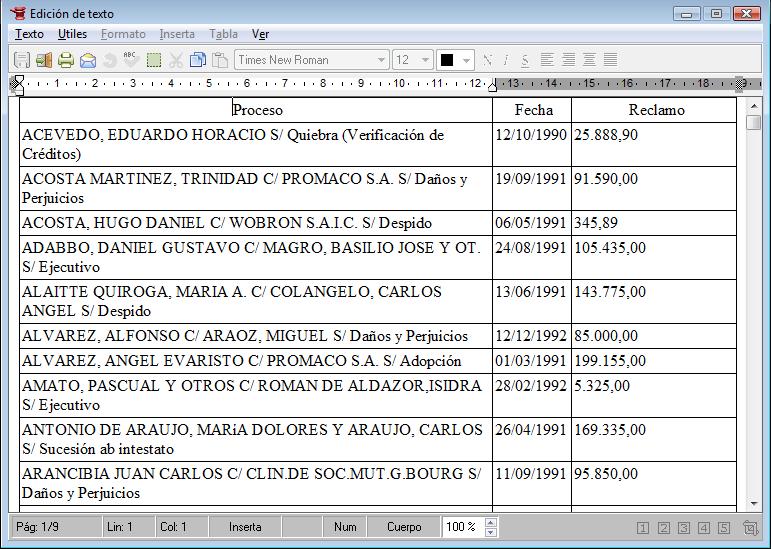This screenshot has width=771, height=549.
Task: Open the Utiles menu
Action: click(72, 34)
